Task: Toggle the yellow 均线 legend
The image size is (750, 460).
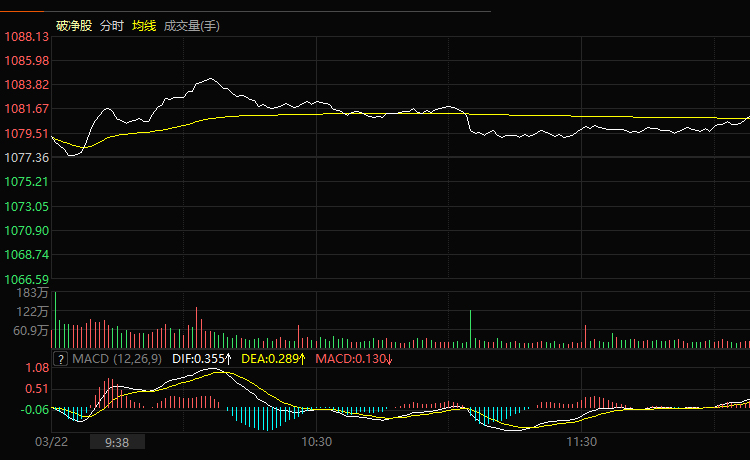Action: click(x=144, y=25)
